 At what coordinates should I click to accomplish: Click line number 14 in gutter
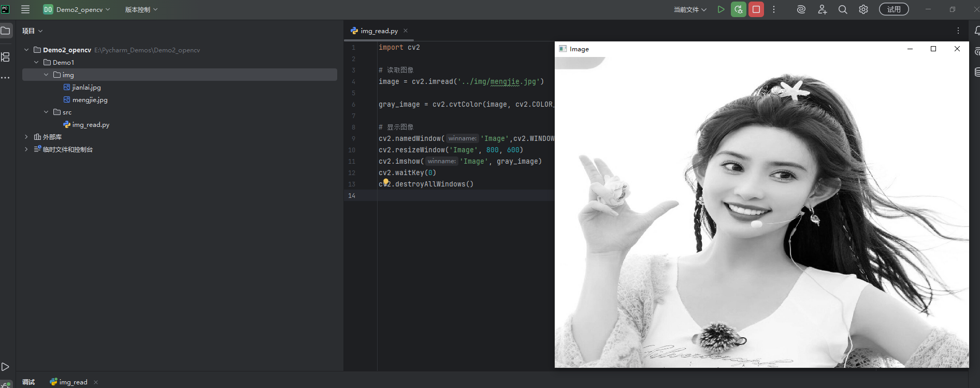(352, 195)
